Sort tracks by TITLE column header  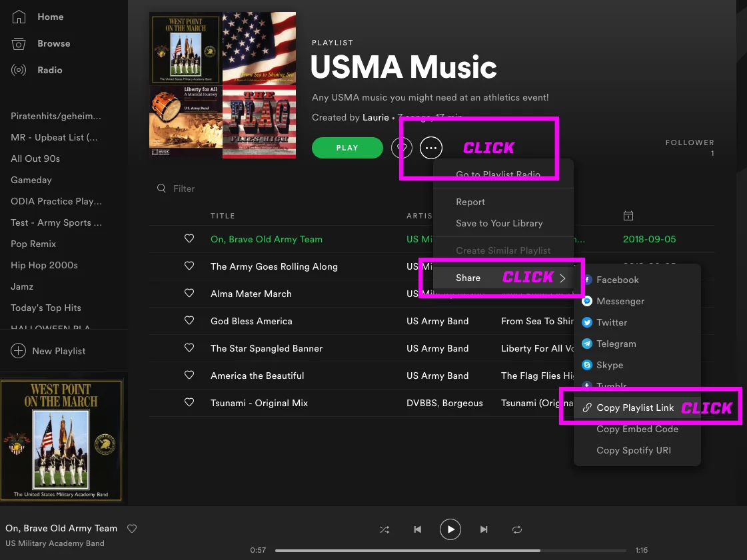(x=223, y=216)
